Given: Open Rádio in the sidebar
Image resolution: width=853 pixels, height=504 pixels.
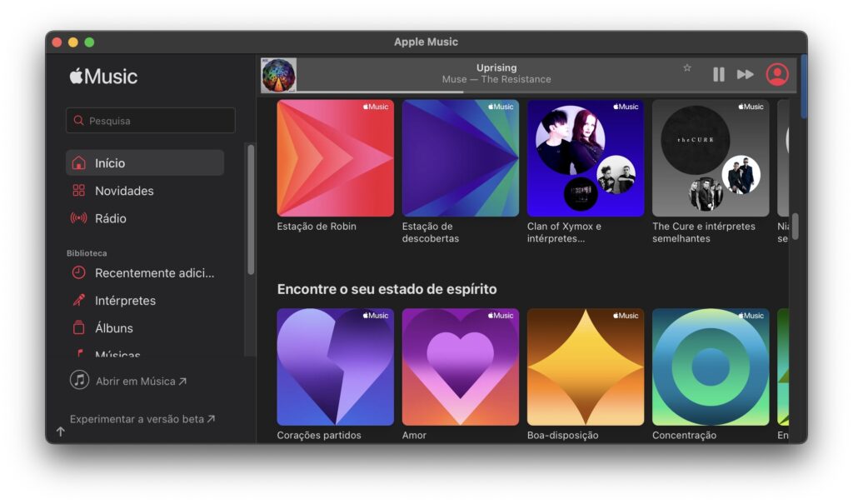Looking at the screenshot, I should (145, 218).
